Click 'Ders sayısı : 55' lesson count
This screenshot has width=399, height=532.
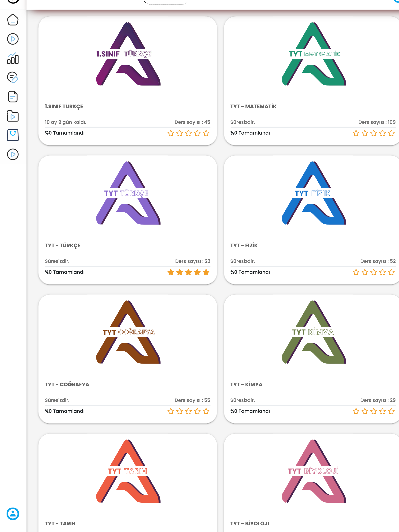click(x=192, y=400)
